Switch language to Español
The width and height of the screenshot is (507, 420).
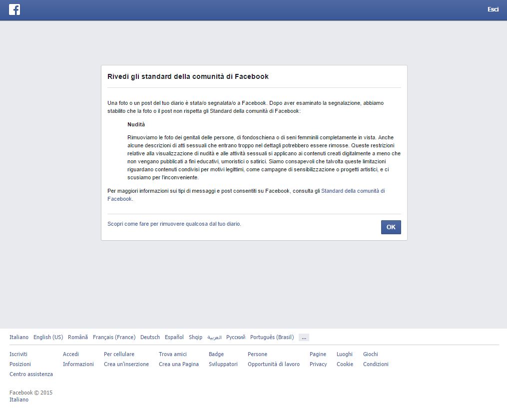pos(174,337)
